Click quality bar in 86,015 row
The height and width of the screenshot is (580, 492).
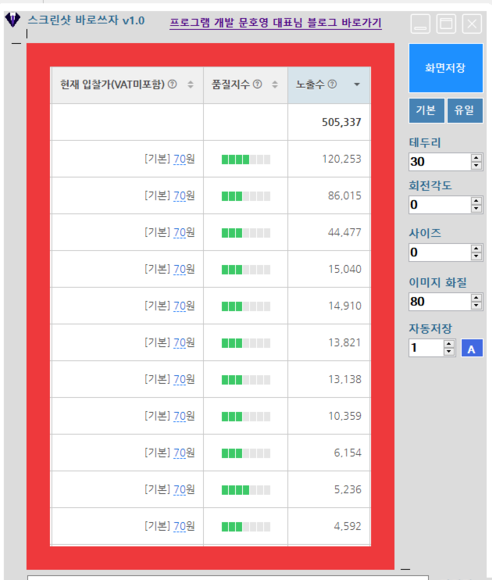pos(246,196)
